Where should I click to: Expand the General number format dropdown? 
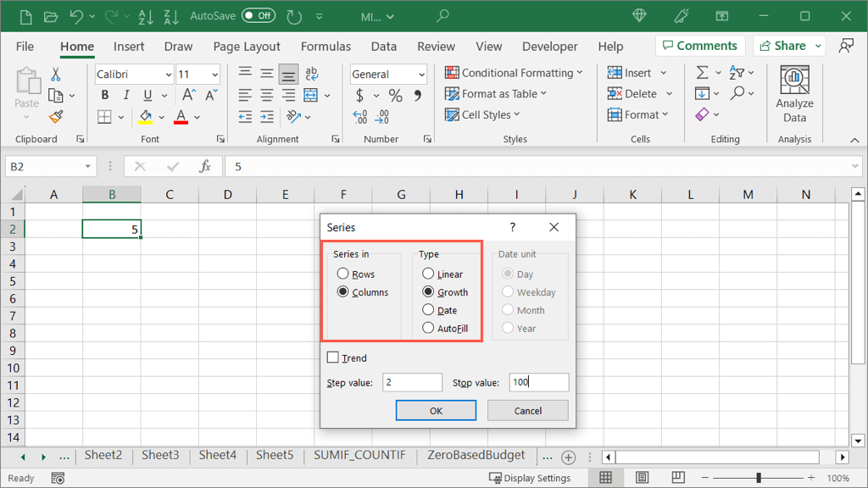(x=421, y=75)
